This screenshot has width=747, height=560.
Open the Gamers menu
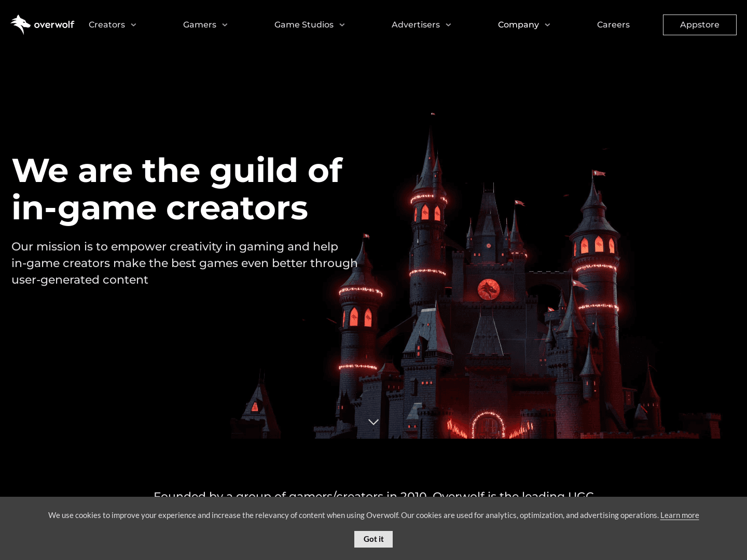200,25
